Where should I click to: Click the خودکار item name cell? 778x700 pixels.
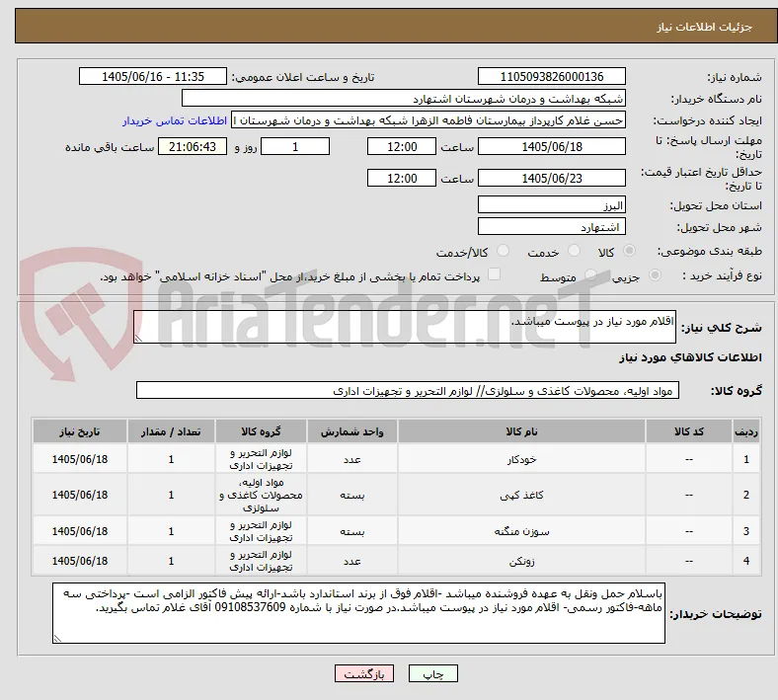point(521,459)
